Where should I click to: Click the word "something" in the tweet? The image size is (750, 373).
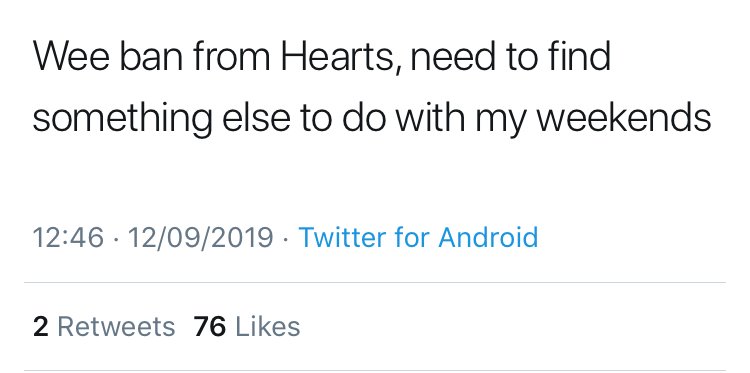click(x=122, y=120)
